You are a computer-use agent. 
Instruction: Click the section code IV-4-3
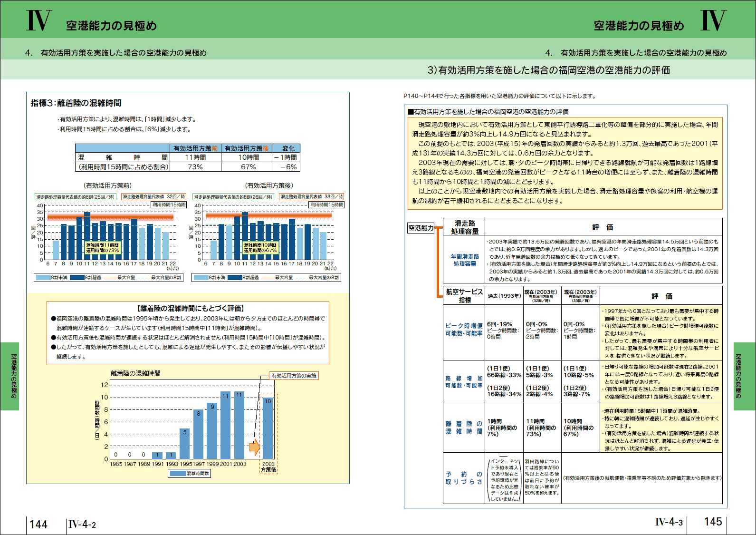click(669, 522)
